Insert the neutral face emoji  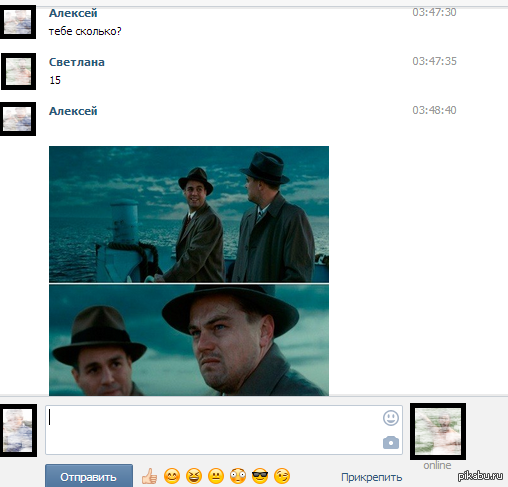point(216,476)
